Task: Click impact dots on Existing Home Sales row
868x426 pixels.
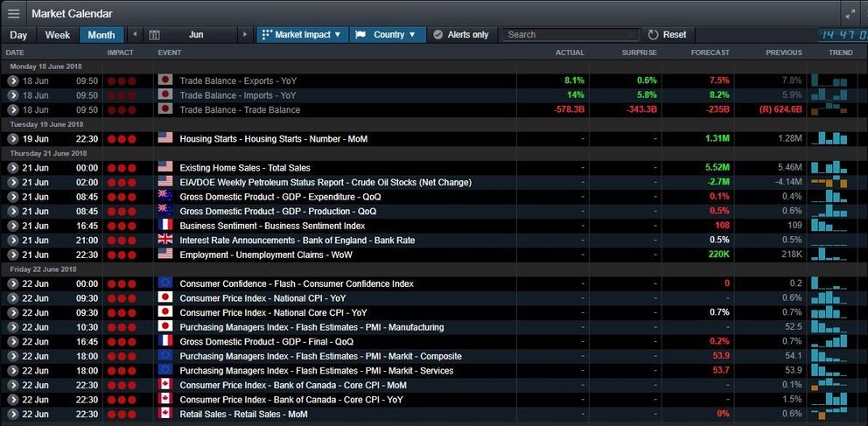Action: coord(122,168)
